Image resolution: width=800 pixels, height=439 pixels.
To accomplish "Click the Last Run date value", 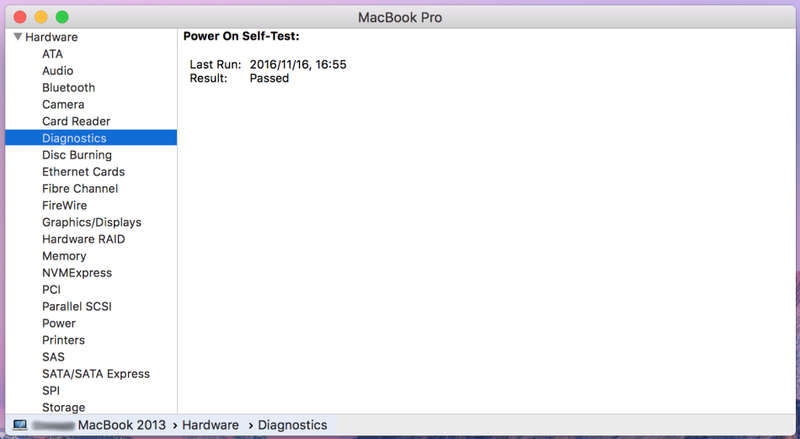I will pos(298,64).
